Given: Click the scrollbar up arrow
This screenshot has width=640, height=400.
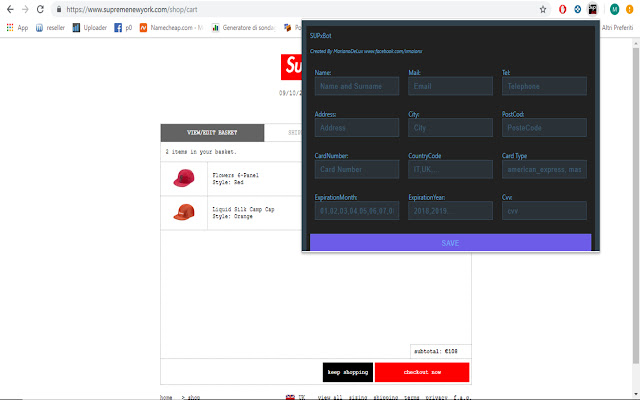Looking at the screenshot, I should tap(636, 43).
